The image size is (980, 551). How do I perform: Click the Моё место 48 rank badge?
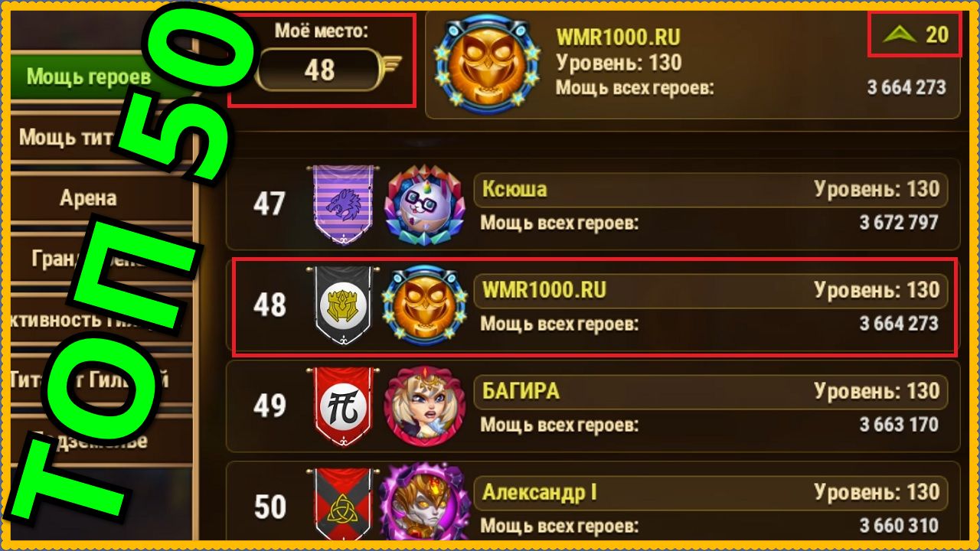coord(321,70)
